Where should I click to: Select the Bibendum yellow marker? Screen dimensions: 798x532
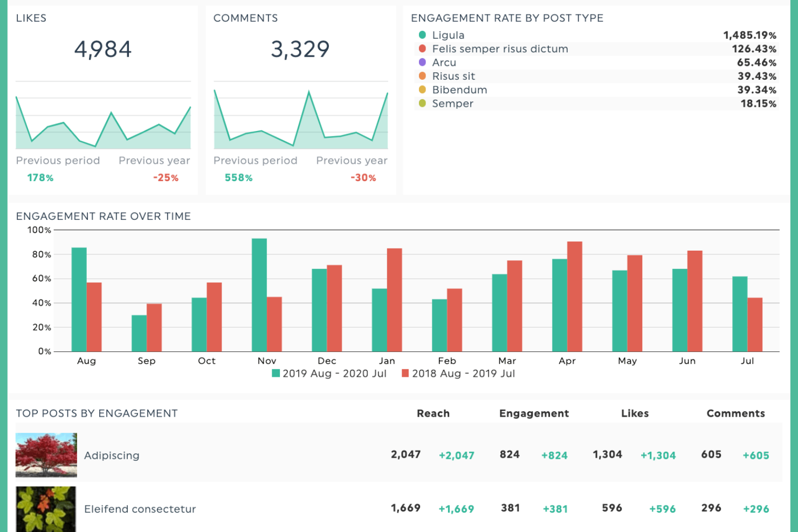pyautogui.click(x=422, y=90)
